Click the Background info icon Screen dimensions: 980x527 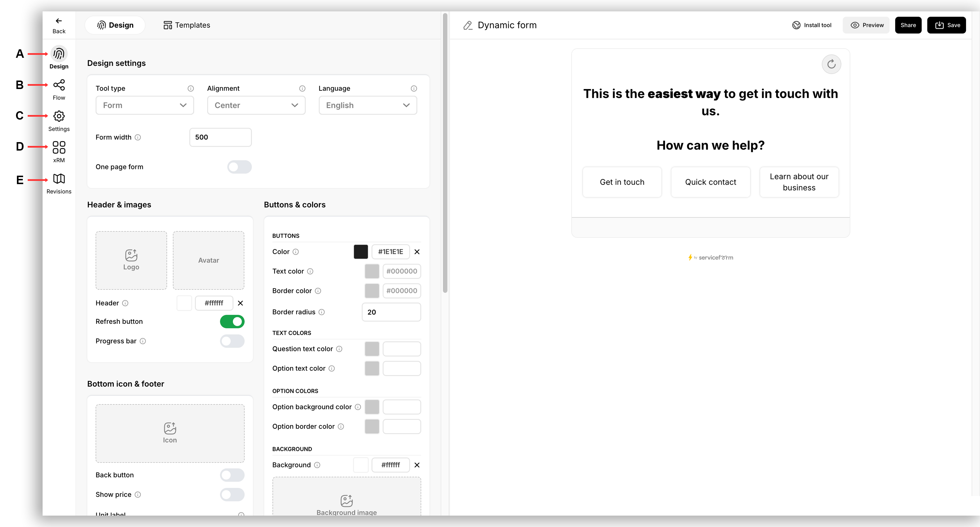317,465
